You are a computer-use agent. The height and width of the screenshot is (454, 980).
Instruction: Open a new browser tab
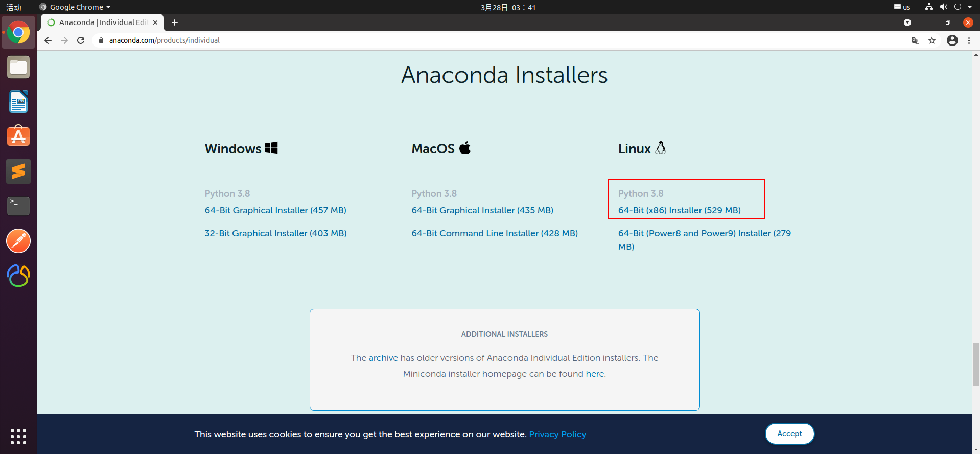tap(175, 22)
